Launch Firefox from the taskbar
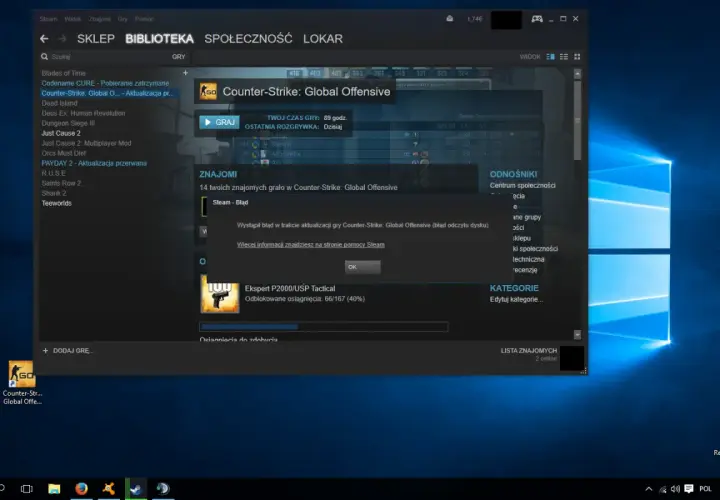The height and width of the screenshot is (500, 720). click(x=81, y=489)
